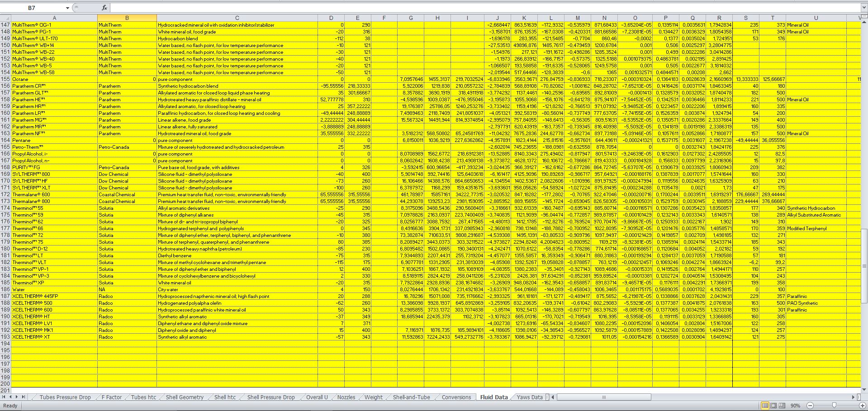Click the Insert Function fx icon
Image resolution: width=868 pixels, height=411 pixels.
[x=104, y=8]
